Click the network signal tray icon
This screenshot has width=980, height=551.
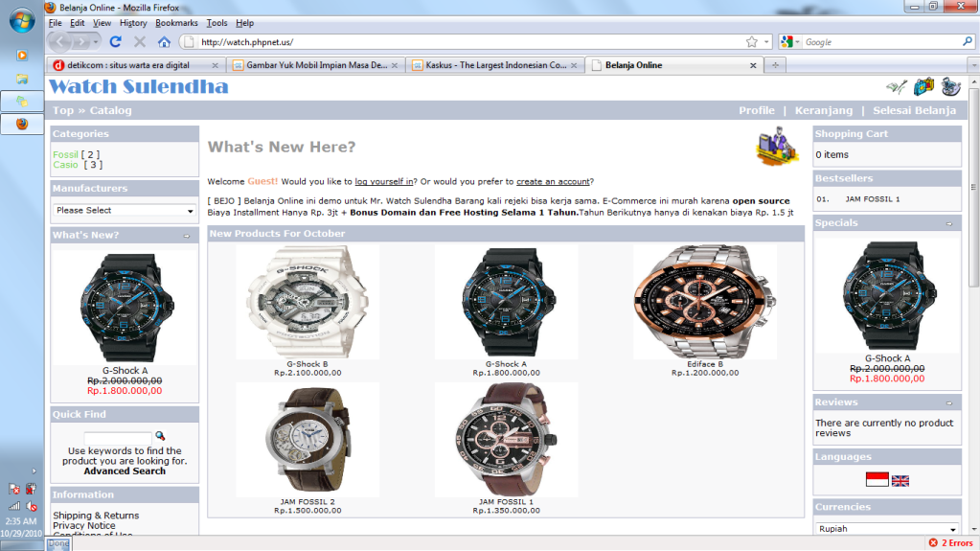(13, 506)
